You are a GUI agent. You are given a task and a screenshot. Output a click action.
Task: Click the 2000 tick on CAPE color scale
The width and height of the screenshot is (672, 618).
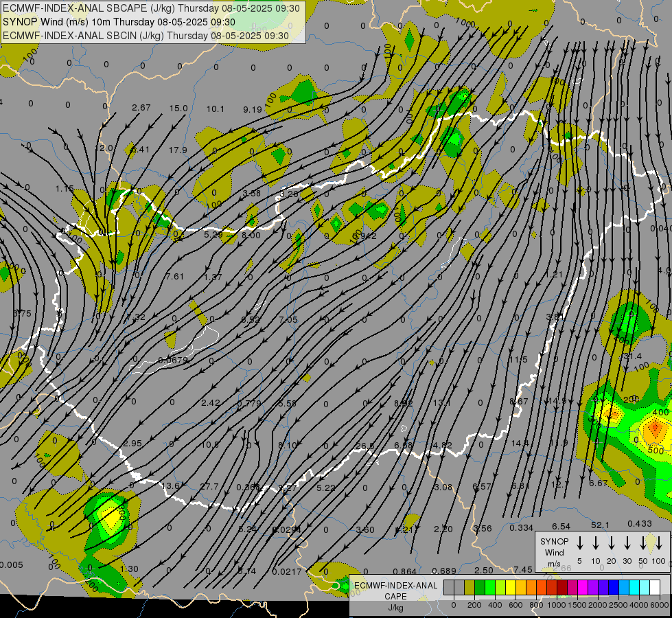[x=598, y=605]
